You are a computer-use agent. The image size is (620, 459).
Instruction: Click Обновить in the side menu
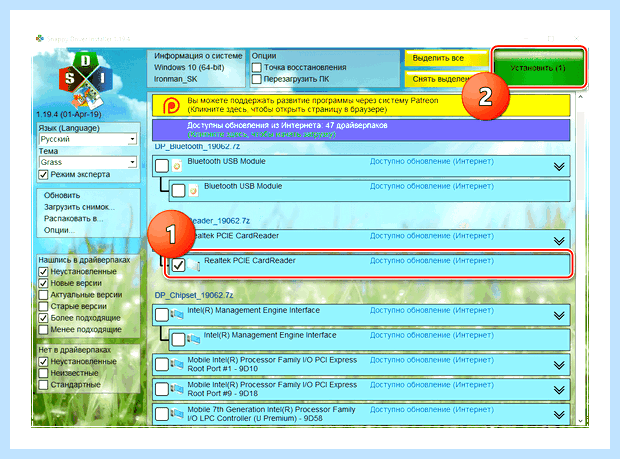point(62,195)
